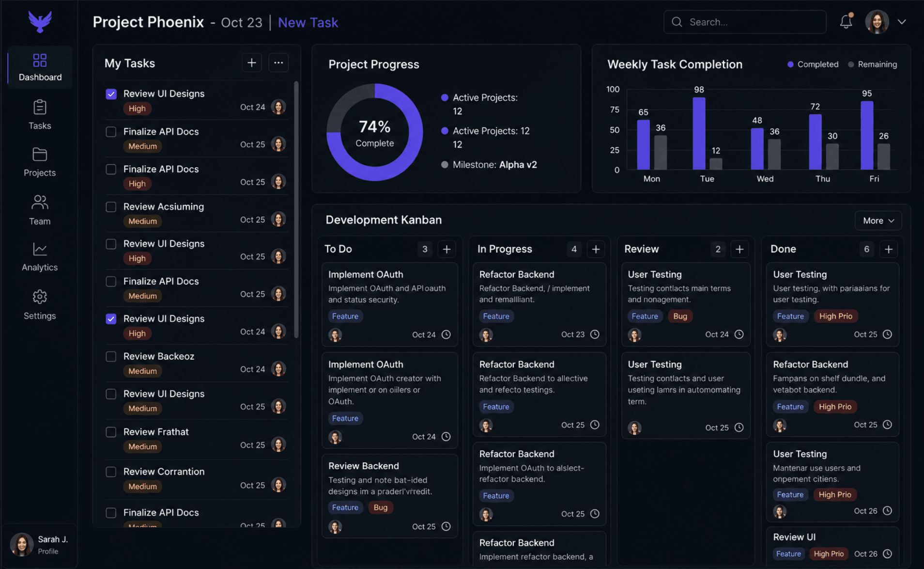Click the Completed legend dot
This screenshot has width=924, height=569.
790,64
